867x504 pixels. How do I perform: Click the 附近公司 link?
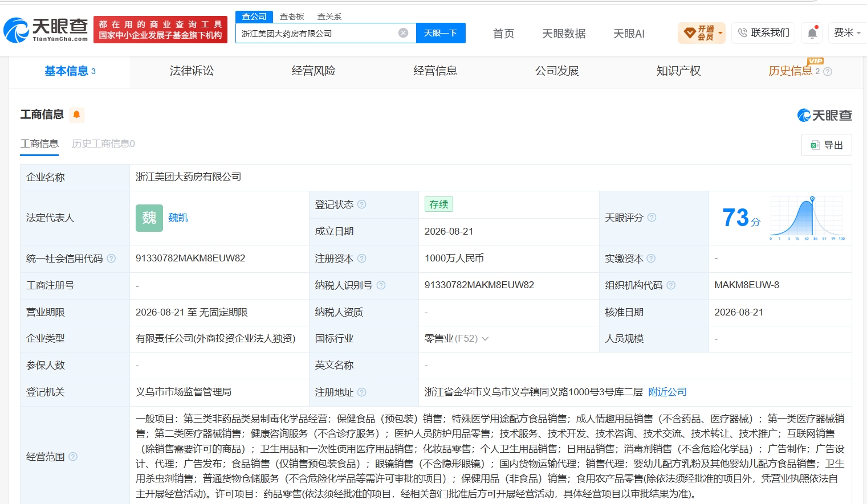[x=667, y=392]
